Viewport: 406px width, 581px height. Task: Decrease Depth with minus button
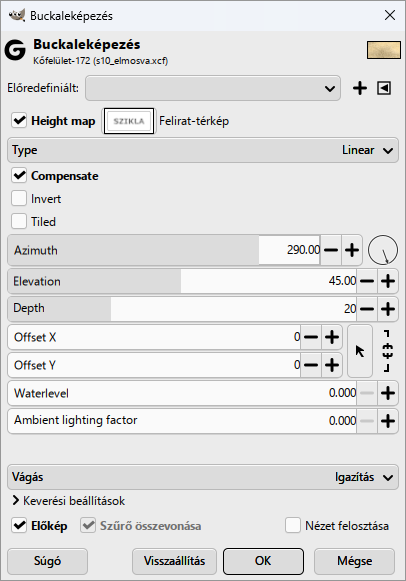pos(367,309)
